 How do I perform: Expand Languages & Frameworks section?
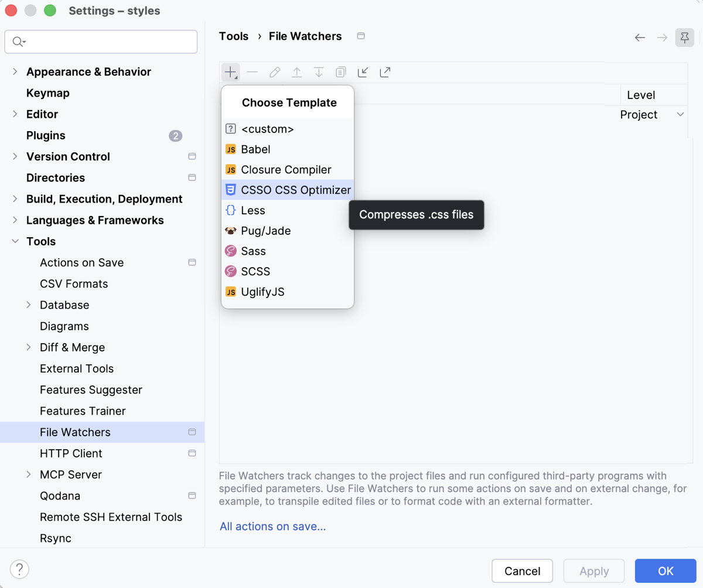15,220
